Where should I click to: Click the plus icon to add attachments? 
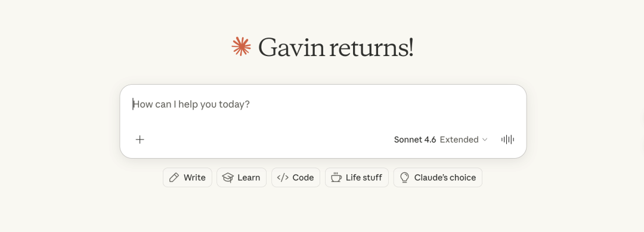click(x=140, y=140)
